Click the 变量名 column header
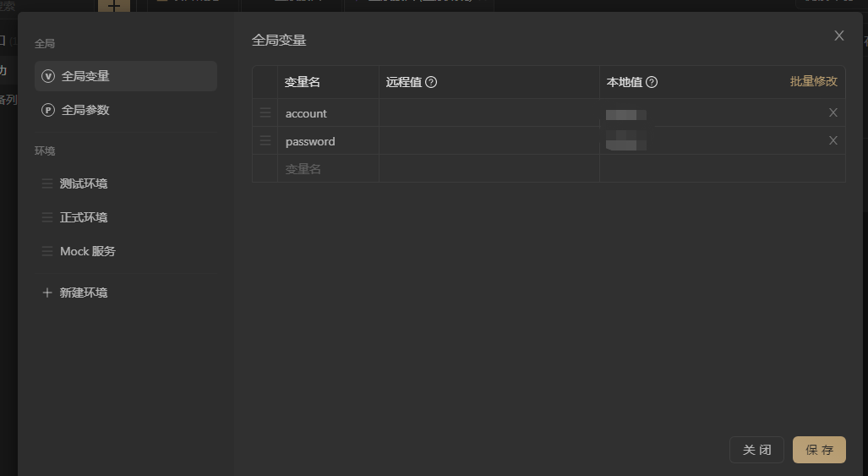This screenshot has width=868, height=476. tap(303, 82)
